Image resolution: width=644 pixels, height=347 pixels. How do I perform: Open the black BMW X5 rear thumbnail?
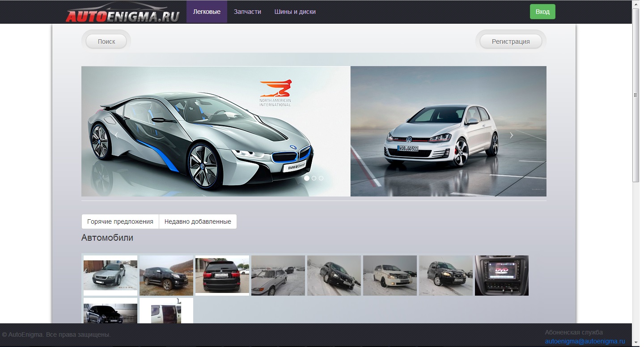coord(222,276)
